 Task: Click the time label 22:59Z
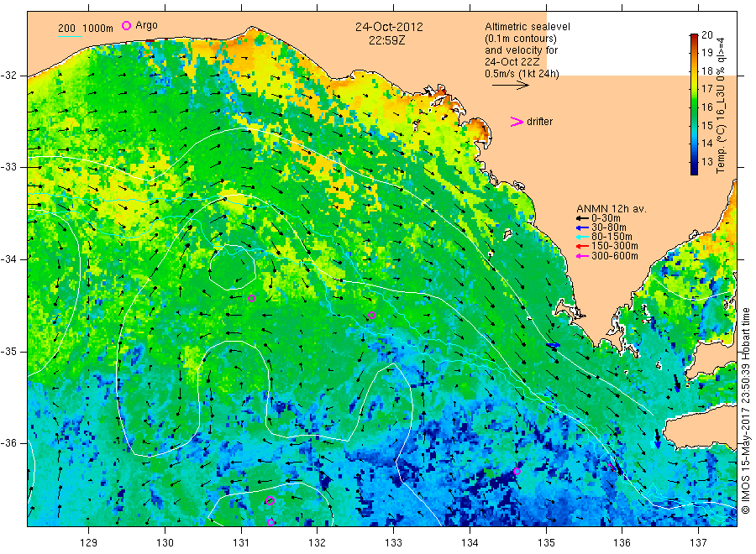386,41
